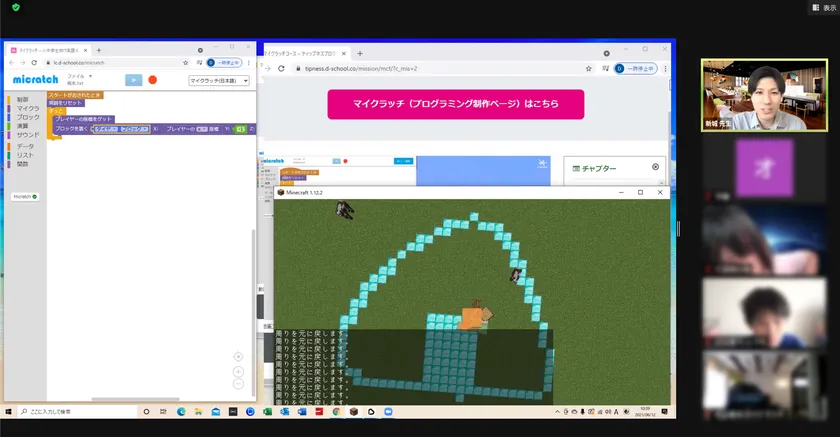Open the マイクラッチ(日本語) language dropdown
The image size is (840, 437).
point(217,80)
